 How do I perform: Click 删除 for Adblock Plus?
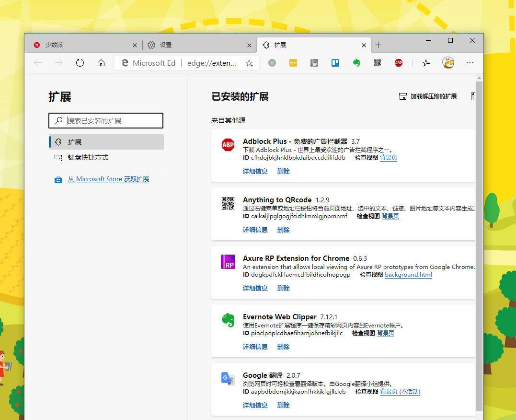[x=283, y=171]
